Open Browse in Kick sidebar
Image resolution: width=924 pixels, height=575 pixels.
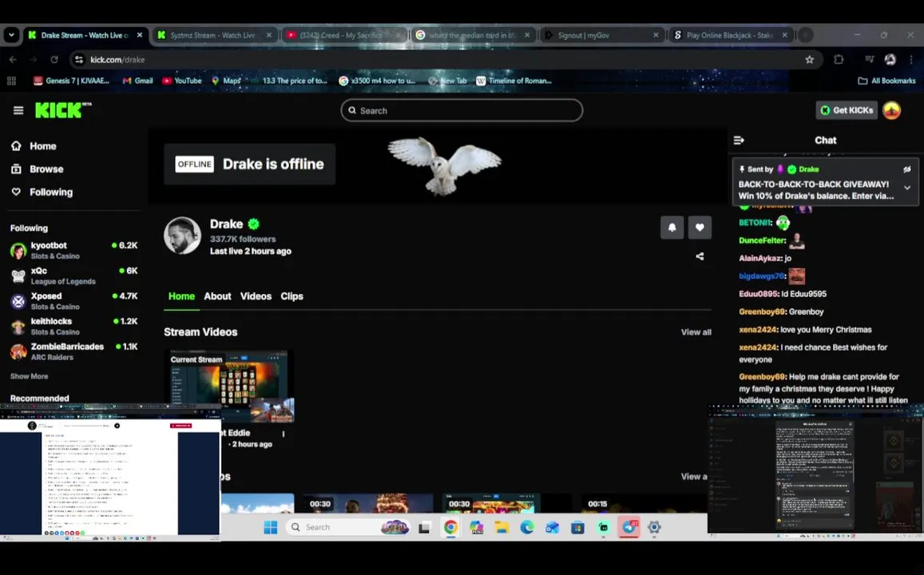pos(46,169)
